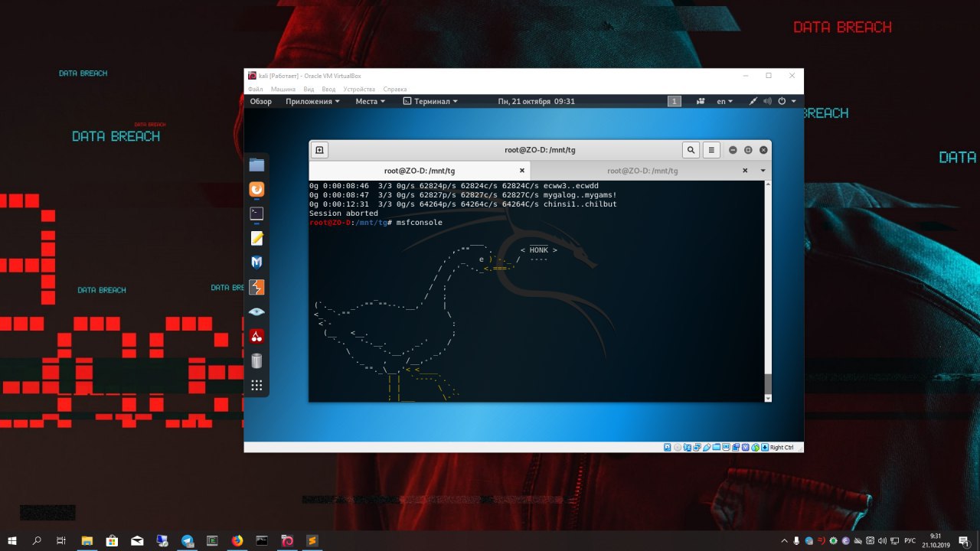Open the VirtualBox Вид menu

click(x=309, y=90)
